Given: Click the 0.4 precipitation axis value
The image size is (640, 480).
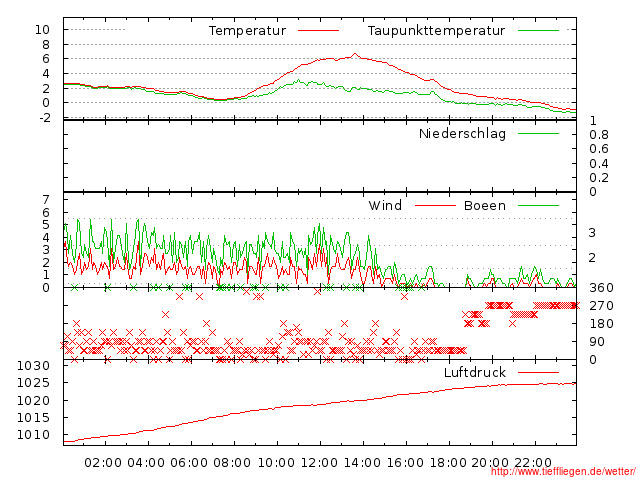Looking at the screenshot, I should click(x=599, y=164).
